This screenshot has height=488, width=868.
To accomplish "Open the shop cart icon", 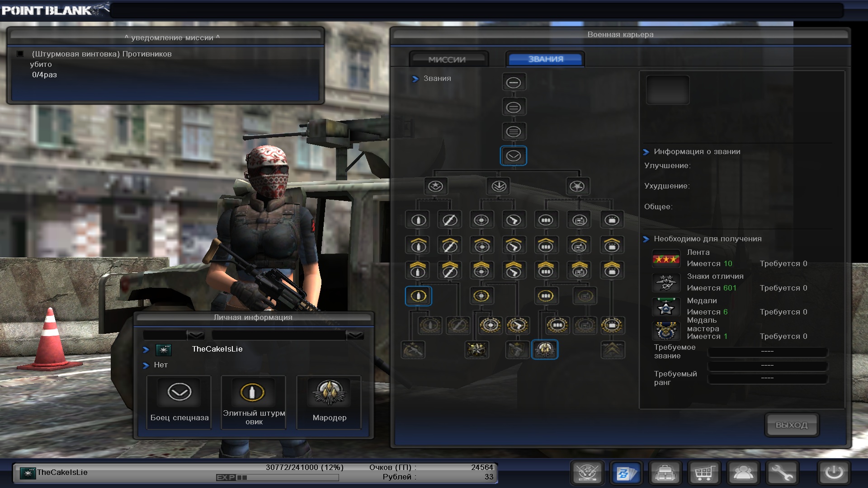I will (704, 473).
